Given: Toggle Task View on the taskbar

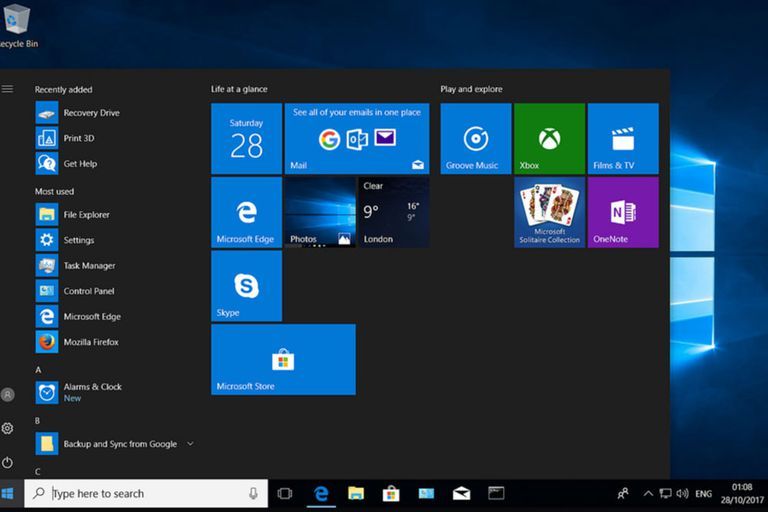Looking at the screenshot, I should [285, 493].
